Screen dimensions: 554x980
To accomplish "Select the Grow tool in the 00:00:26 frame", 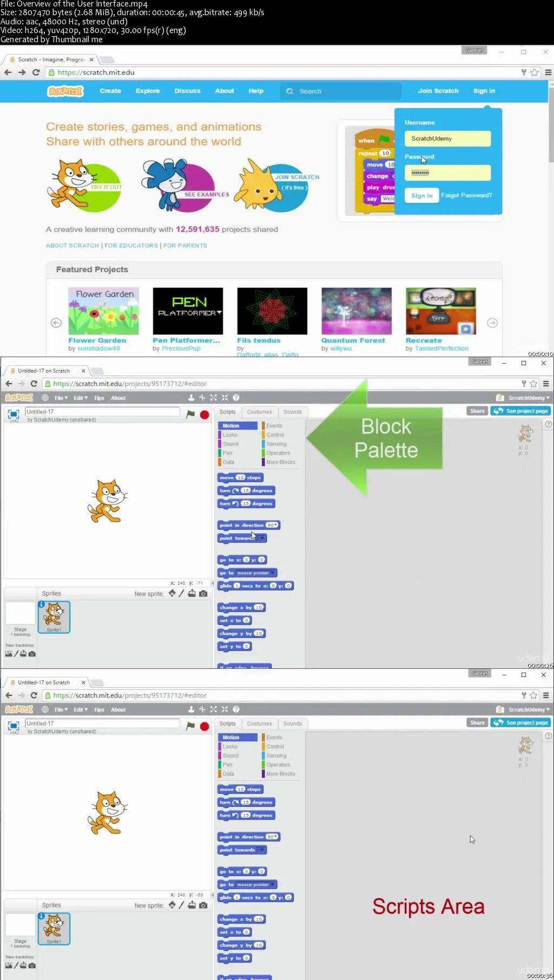I will coord(214,398).
